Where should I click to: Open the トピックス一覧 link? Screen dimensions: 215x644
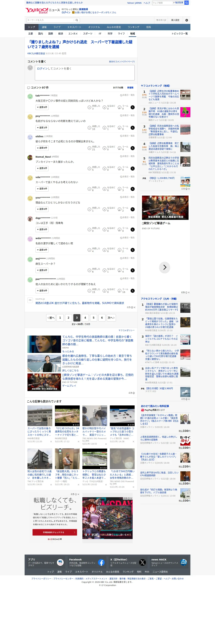click(x=180, y=34)
